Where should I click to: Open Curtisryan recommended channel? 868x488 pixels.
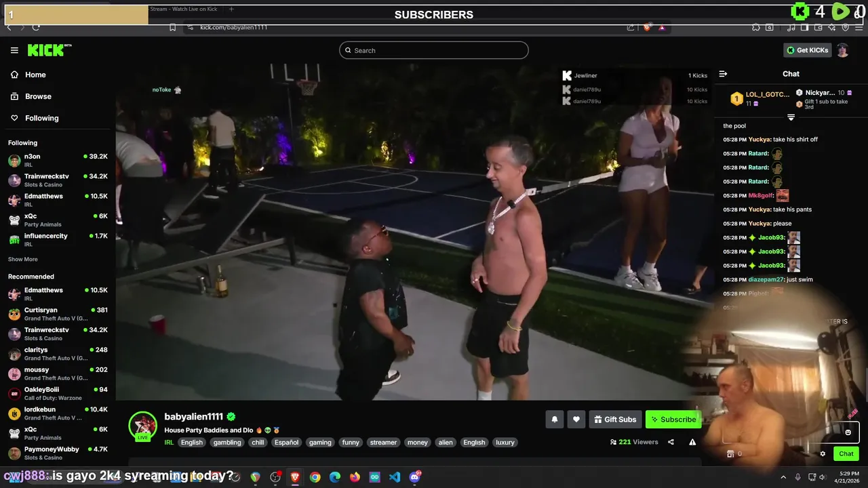(x=58, y=314)
